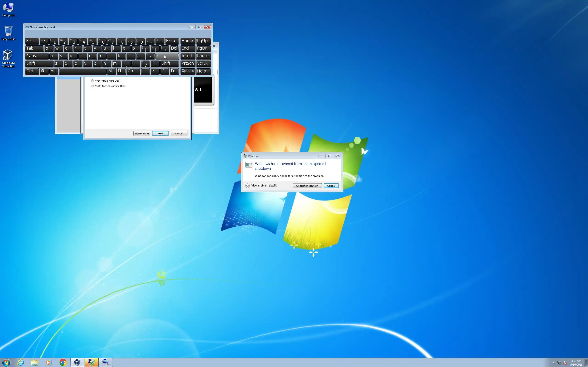Open Internet Explorer from the taskbar
The width and height of the screenshot is (588, 367).
point(21,362)
